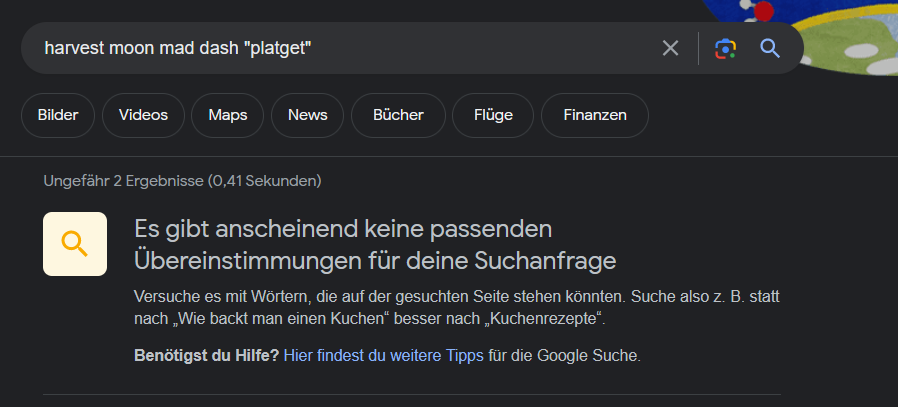
Task: Clear the search query with the X icon
Action: pos(670,48)
